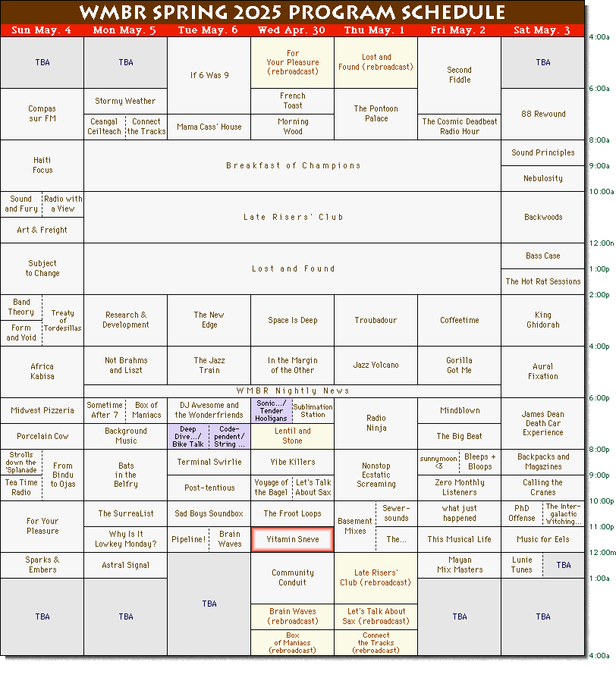Select Nebulosity program
616x687 pixels.
point(542,179)
